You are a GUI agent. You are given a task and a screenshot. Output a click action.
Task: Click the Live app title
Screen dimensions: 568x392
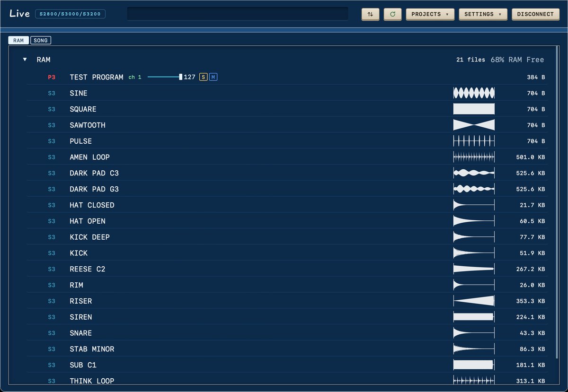[x=19, y=14]
